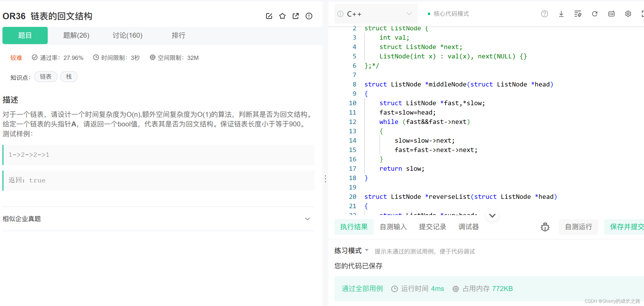Open editor settings gear
The image size is (644, 306).
click(x=628, y=14)
